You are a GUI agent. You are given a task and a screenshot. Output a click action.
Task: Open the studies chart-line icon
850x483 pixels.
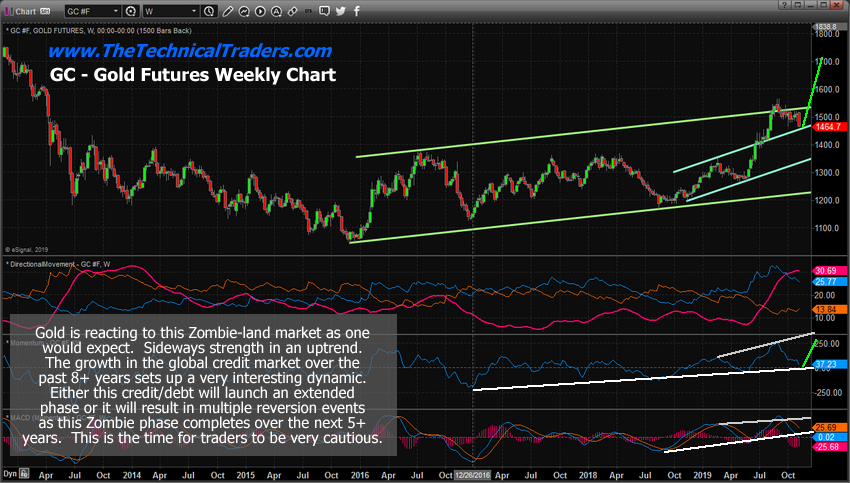coord(244,11)
